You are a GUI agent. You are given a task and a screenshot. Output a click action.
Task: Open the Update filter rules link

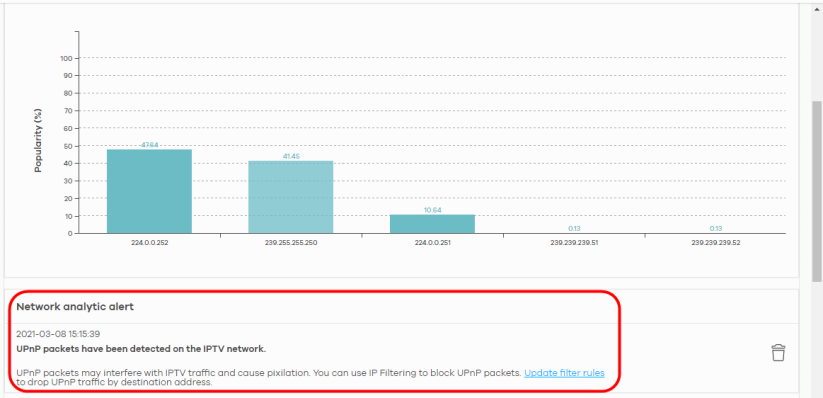point(564,373)
